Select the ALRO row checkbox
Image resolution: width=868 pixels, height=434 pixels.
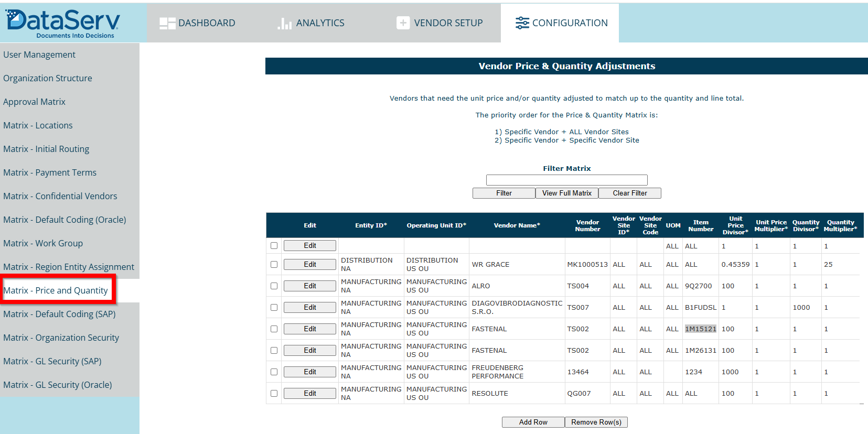274,286
